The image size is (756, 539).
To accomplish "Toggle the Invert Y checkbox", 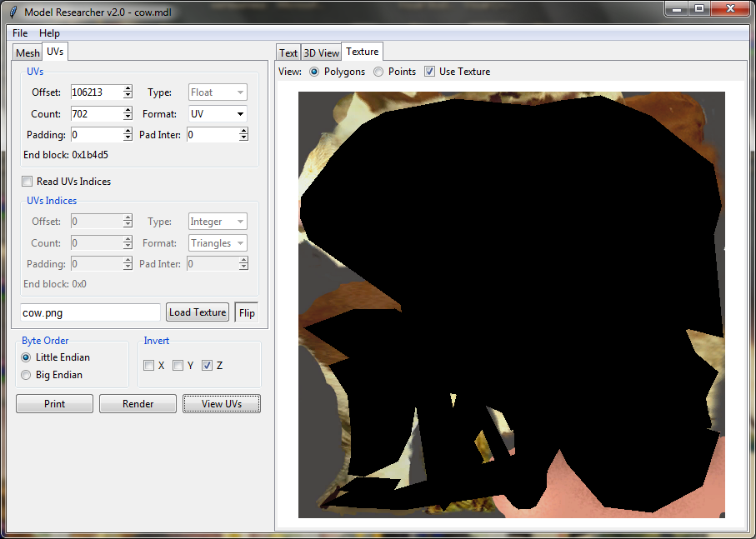I will 178,366.
